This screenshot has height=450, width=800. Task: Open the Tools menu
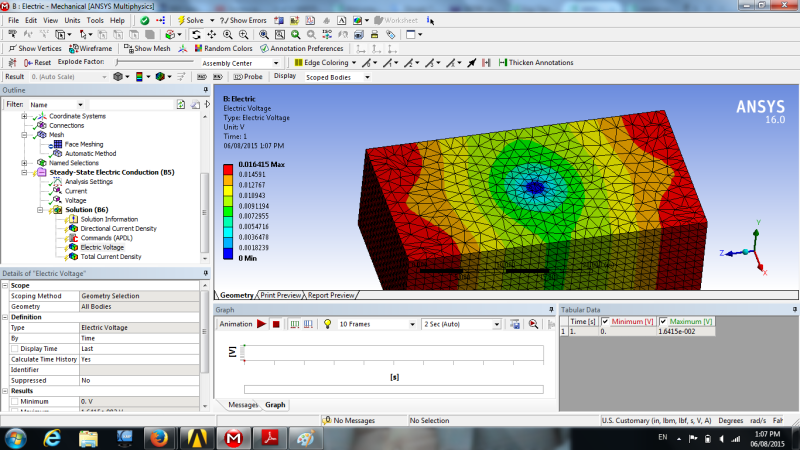pyautogui.click(x=95, y=20)
